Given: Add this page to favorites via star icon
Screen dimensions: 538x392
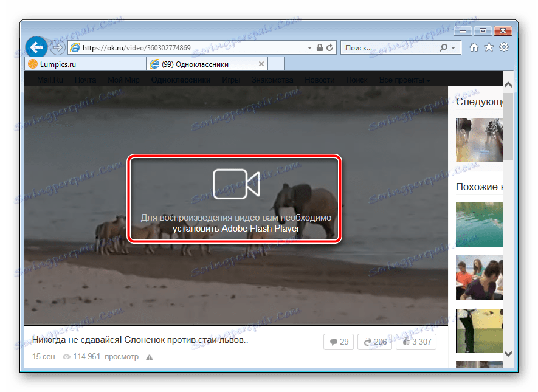Looking at the screenshot, I should (x=489, y=47).
